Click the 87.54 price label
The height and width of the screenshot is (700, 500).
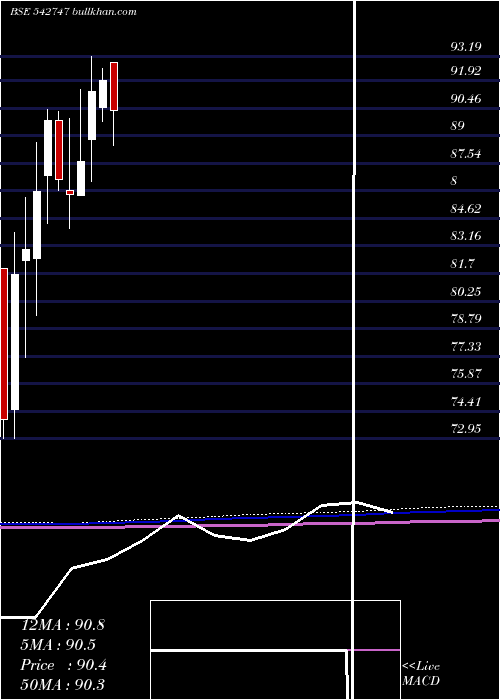coord(466,154)
